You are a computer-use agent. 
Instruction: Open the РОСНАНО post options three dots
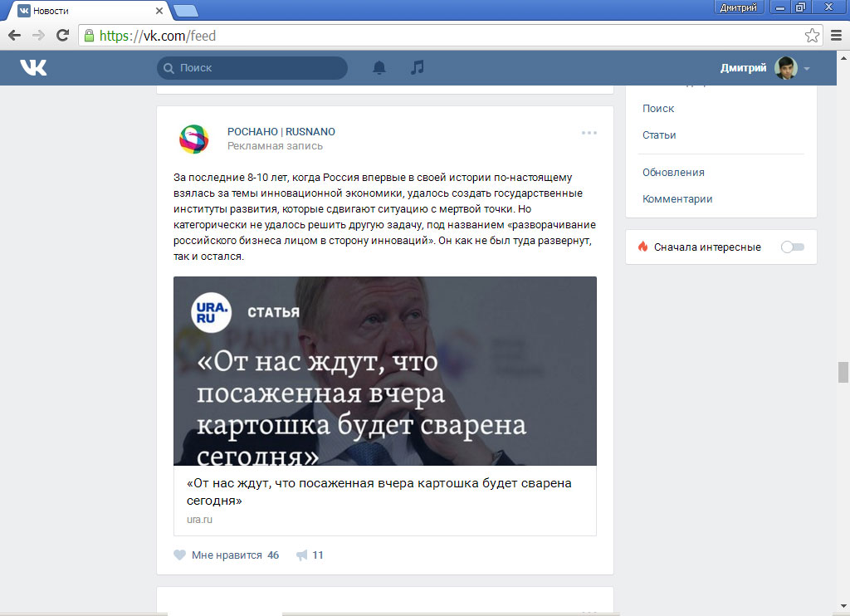589,133
